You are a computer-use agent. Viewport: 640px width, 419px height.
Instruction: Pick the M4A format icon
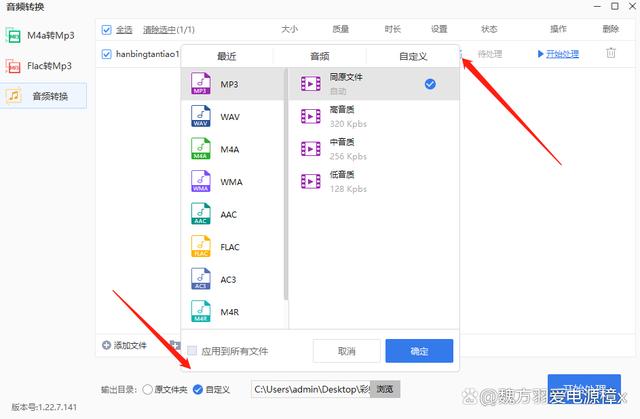click(x=201, y=150)
